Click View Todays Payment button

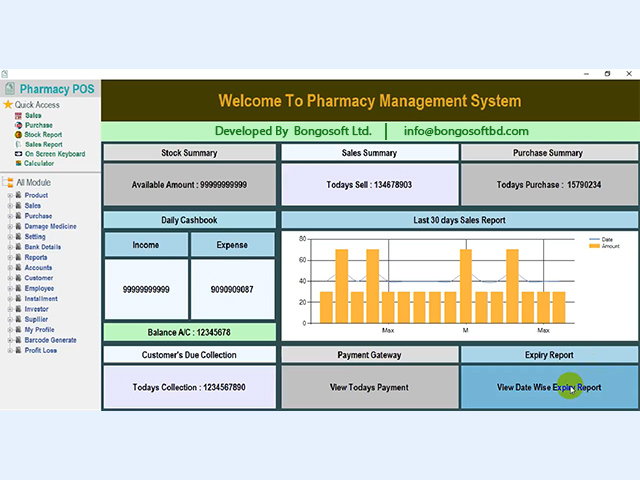(x=369, y=387)
